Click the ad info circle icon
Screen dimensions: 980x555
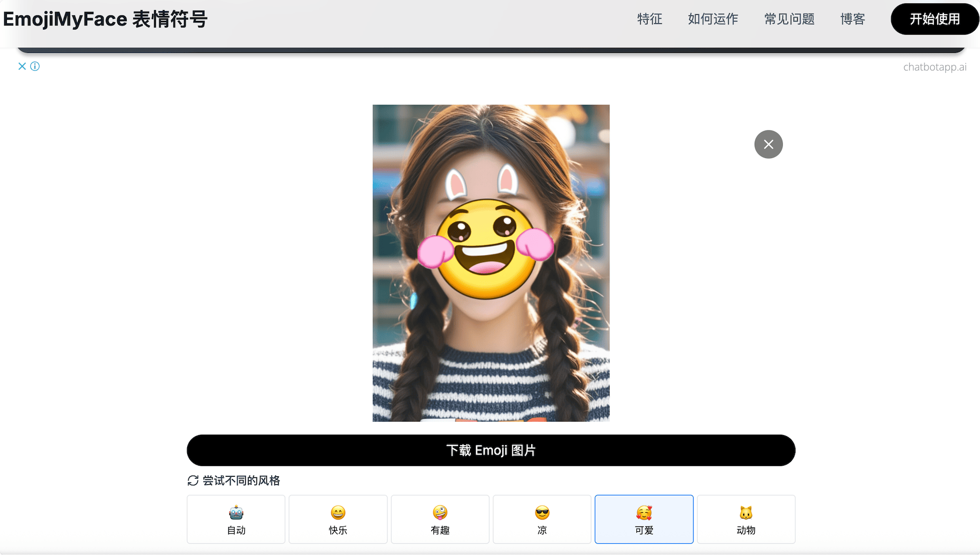(x=35, y=66)
